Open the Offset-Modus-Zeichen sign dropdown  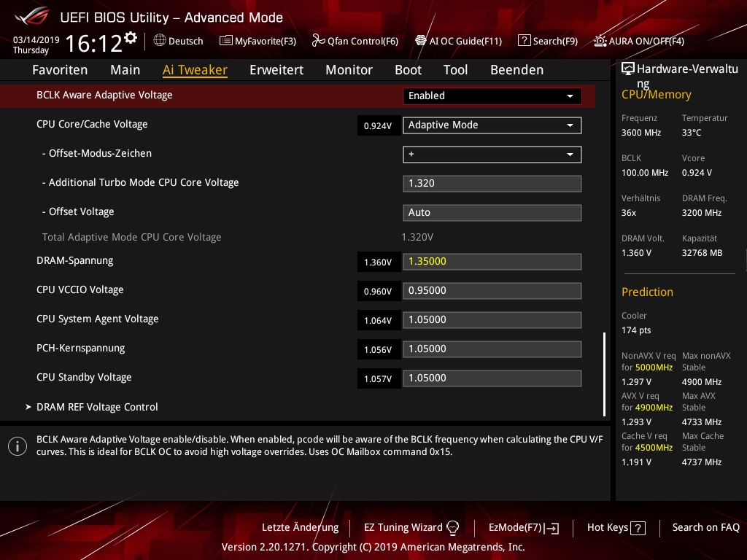click(x=492, y=155)
